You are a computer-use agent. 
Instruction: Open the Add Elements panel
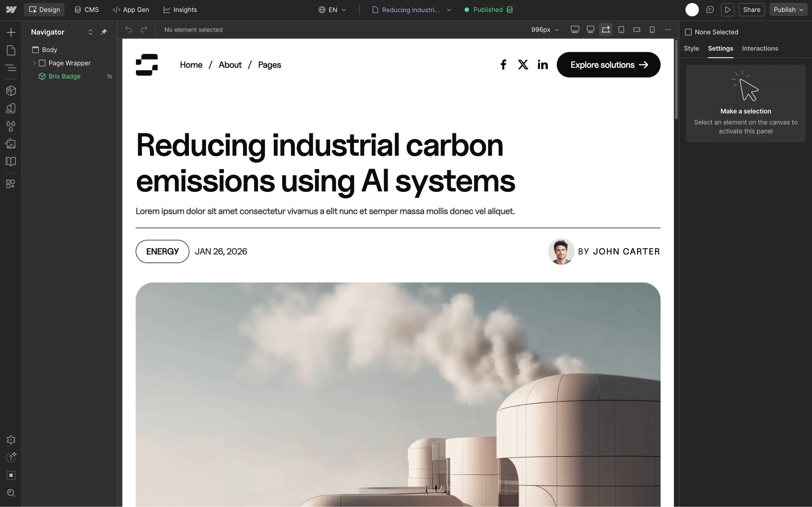(x=11, y=32)
